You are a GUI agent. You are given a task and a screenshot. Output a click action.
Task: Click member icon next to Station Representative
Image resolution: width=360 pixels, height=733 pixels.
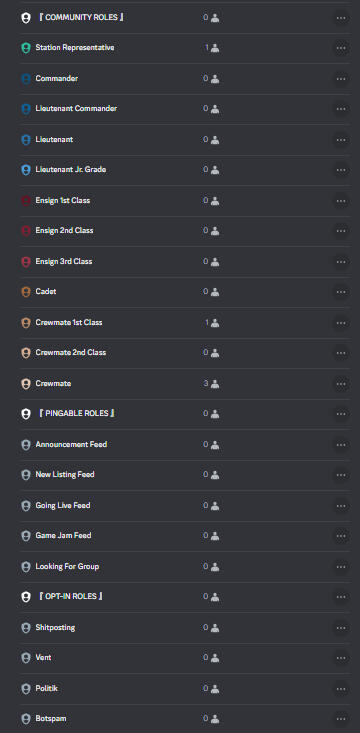pyautogui.click(x=215, y=48)
